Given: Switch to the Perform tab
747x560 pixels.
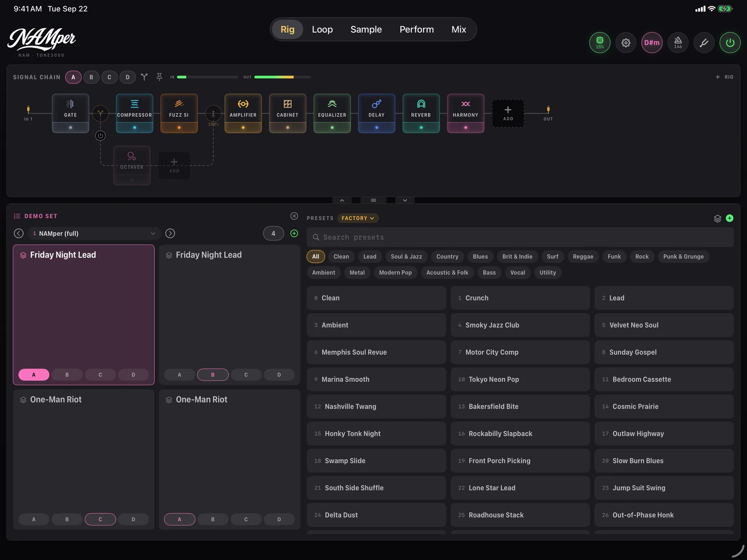Looking at the screenshot, I should pyautogui.click(x=417, y=29).
